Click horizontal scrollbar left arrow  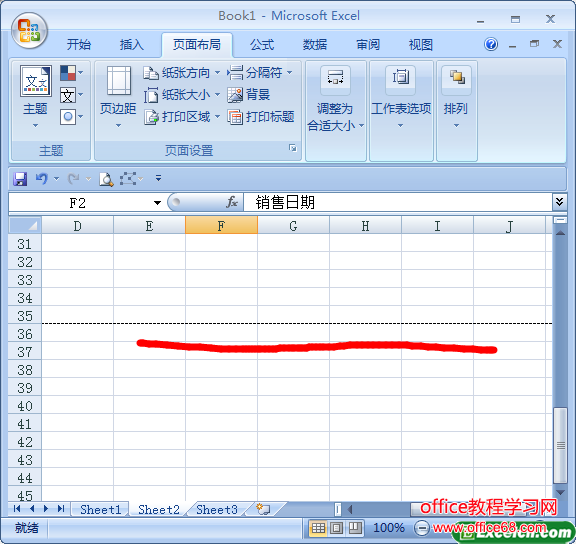pyautogui.click(x=350, y=509)
